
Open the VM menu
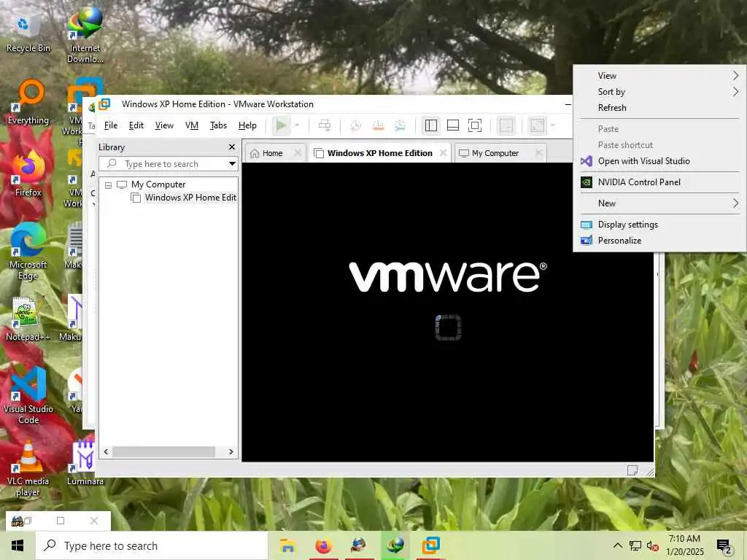click(192, 125)
